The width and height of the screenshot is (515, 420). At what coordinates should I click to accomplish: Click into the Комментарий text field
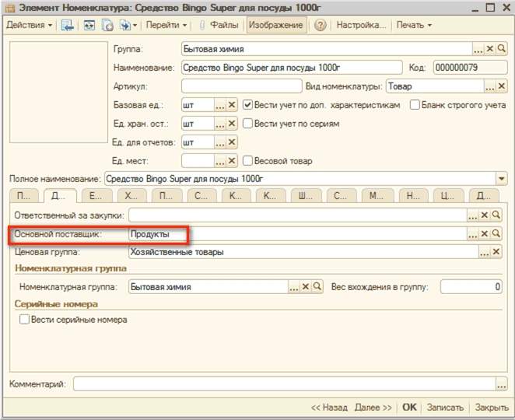coord(284,383)
